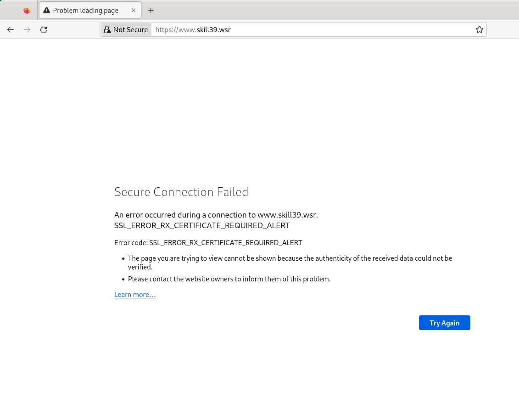Go back to the previous page
Image resolution: width=519 pixels, height=420 pixels.
[x=11, y=30]
